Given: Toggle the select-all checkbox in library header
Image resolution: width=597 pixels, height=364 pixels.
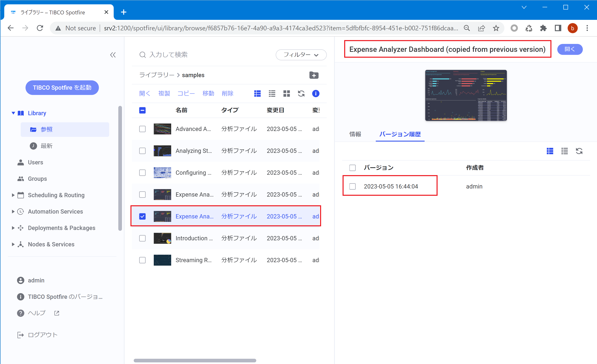Looking at the screenshot, I should [142, 111].
